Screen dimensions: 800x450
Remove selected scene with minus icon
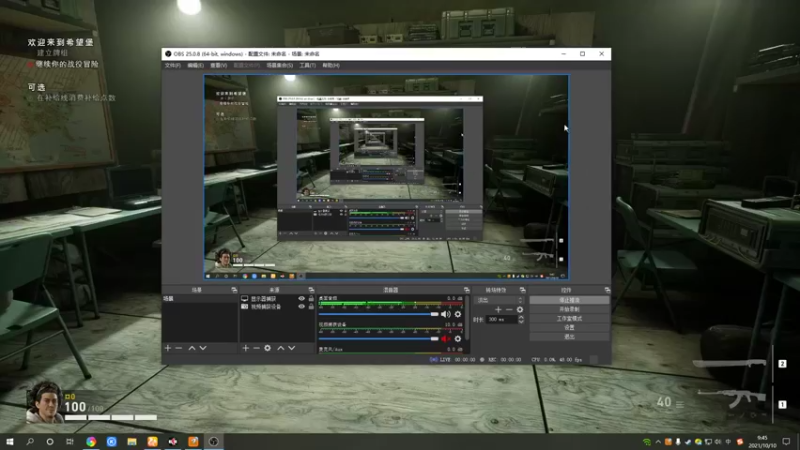point(179,348)
